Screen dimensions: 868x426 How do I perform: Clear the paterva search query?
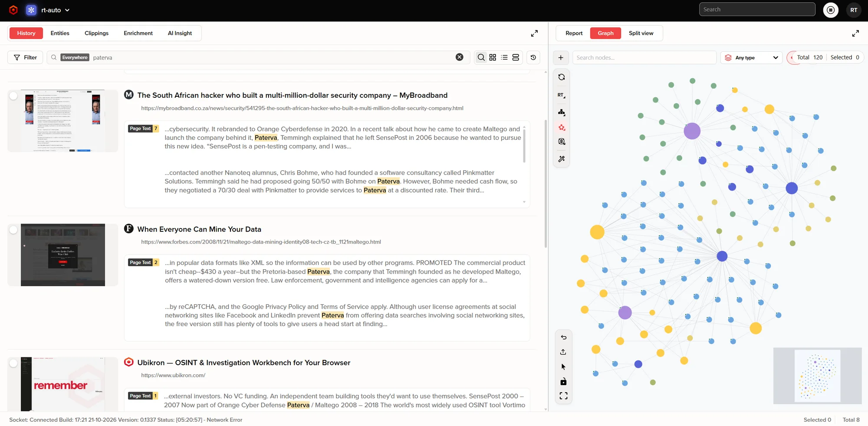click(x=459, y=57)
